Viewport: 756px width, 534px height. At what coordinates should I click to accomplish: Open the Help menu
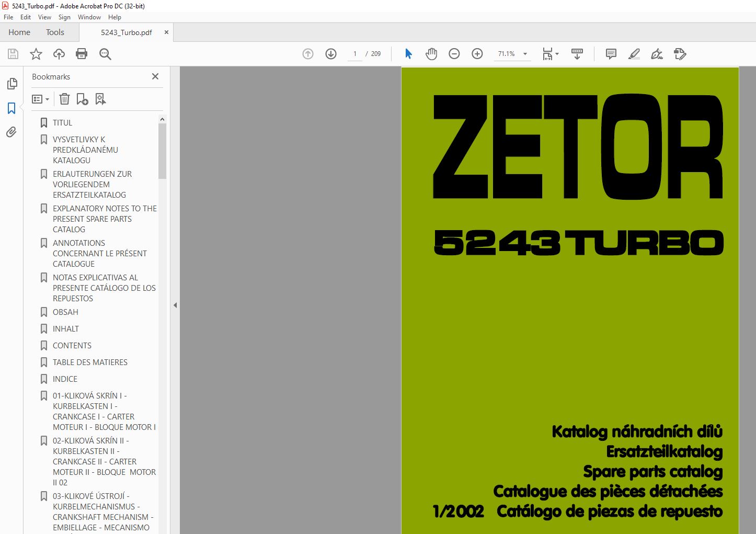114,17
